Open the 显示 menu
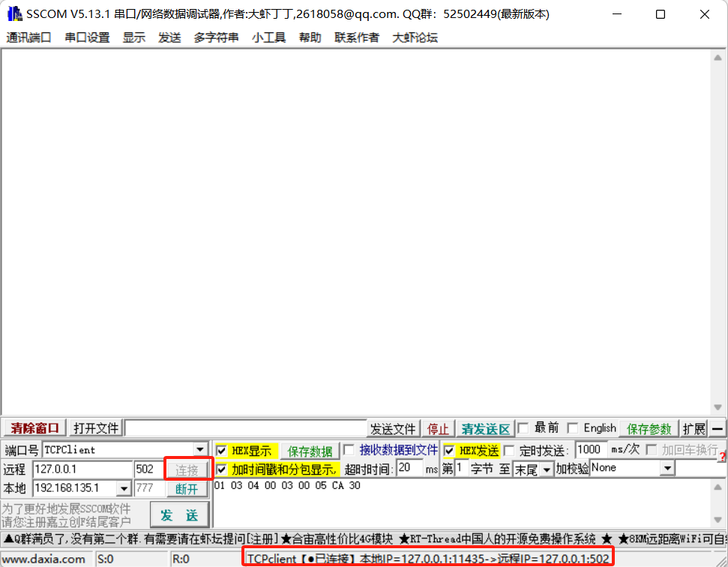Image resolution: width=728 pixels, height=567 pixels. pos(134,37)
